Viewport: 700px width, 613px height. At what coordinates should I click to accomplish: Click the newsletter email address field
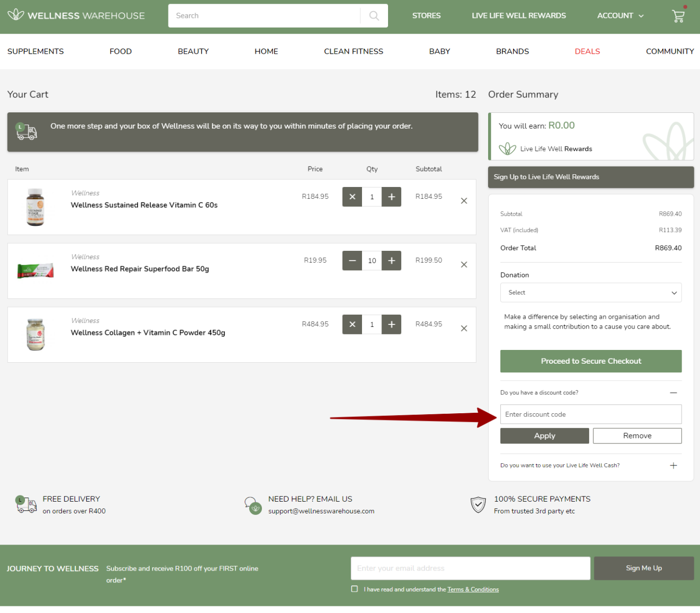coord(471,568)
